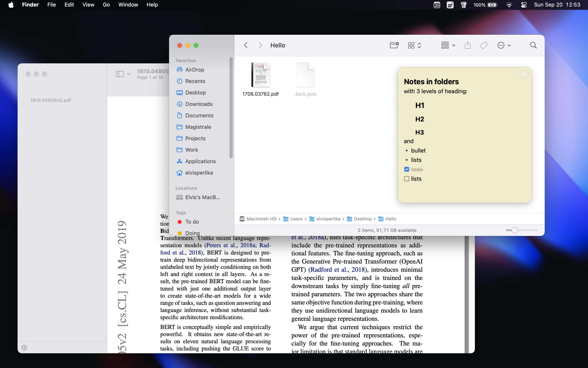Open the Finder search magnifier
This screenshot has height=368, width=588.
tap(533, 45)
